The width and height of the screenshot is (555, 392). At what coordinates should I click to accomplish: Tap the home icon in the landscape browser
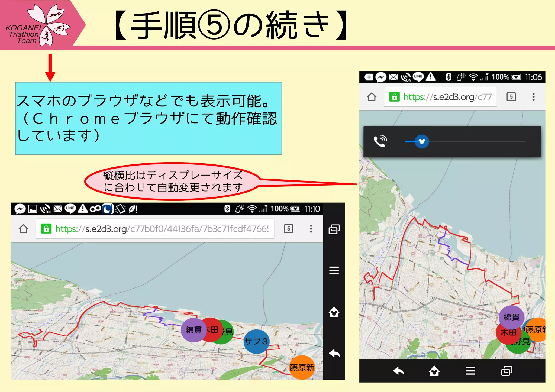(23, 229)
